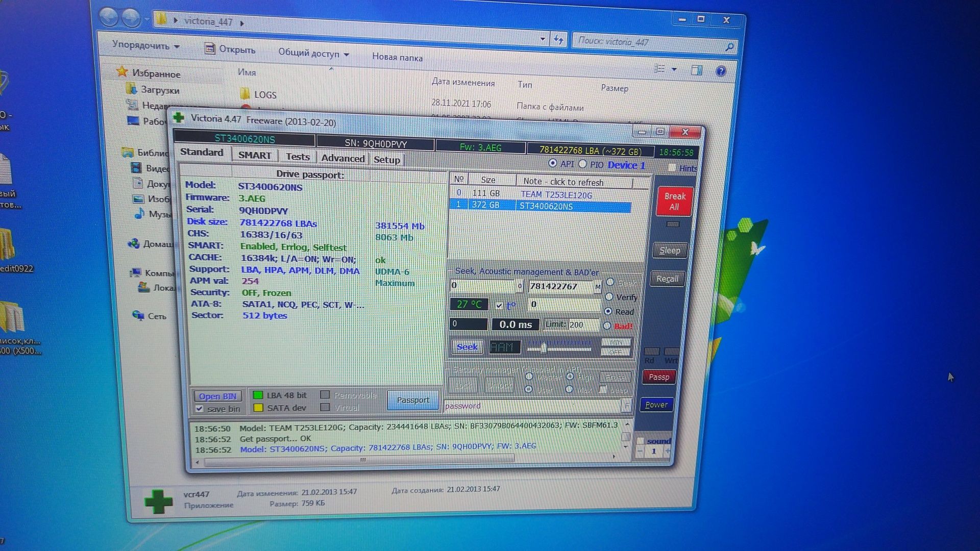Select the API mode radio button

[x=553, y=163]
